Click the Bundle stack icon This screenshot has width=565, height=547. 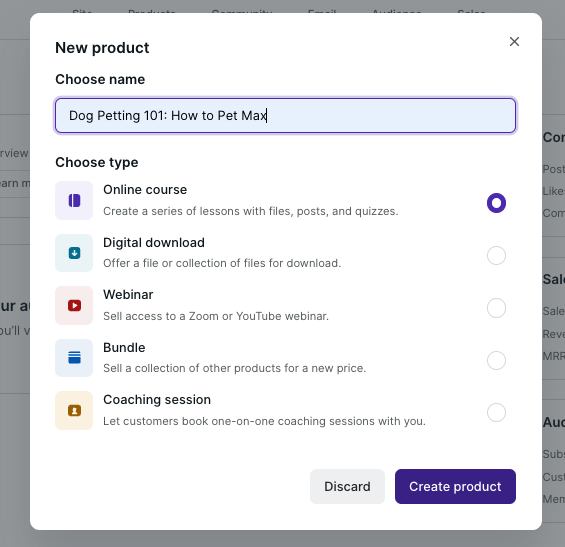(74, 358)
